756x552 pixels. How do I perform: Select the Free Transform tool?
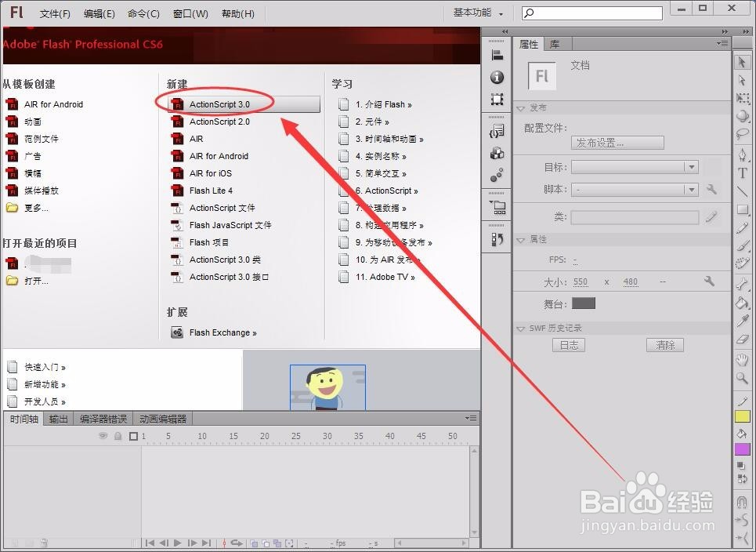pos(743,98)
